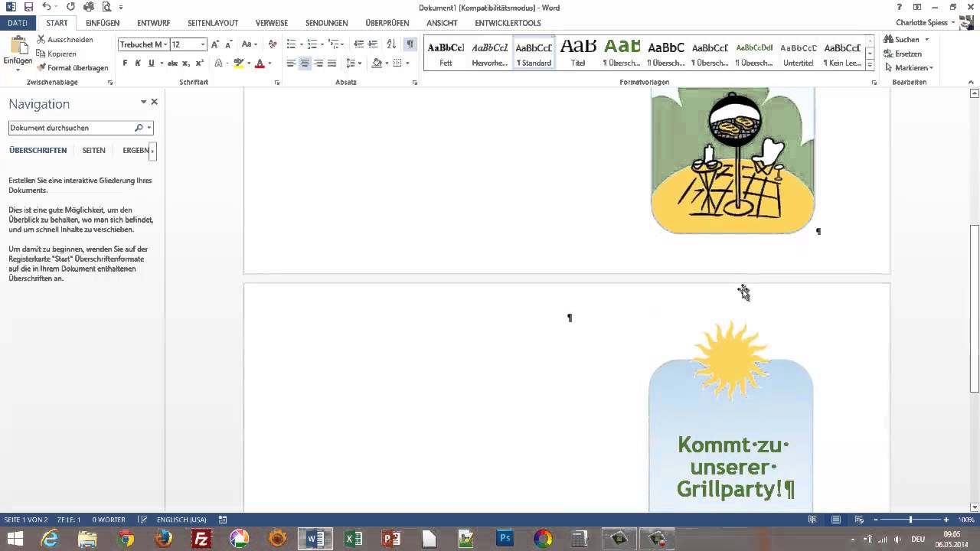
Task: Show SEITEN in Navigation pane
Action: point(93,151)
